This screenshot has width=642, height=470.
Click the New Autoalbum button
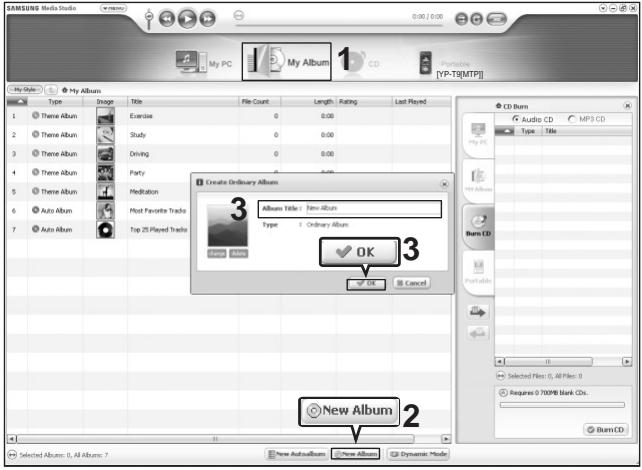(297, 454)
